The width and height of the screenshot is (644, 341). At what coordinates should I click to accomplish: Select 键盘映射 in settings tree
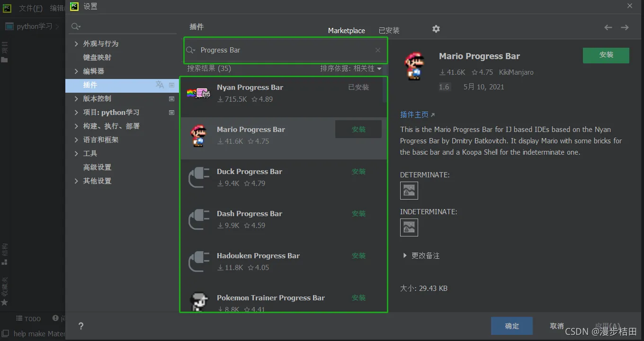(97, 57)
